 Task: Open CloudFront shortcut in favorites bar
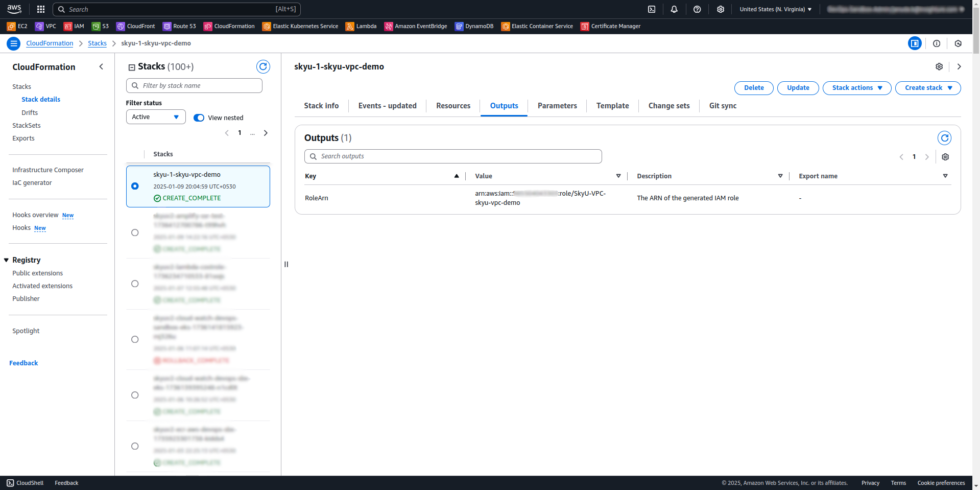click(x=136, y=26)
